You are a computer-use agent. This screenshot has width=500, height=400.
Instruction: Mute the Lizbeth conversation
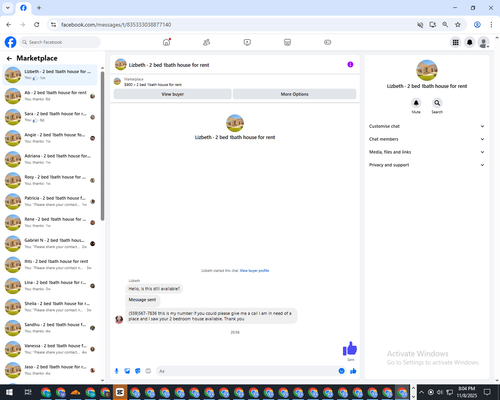(x=416, y=103)
